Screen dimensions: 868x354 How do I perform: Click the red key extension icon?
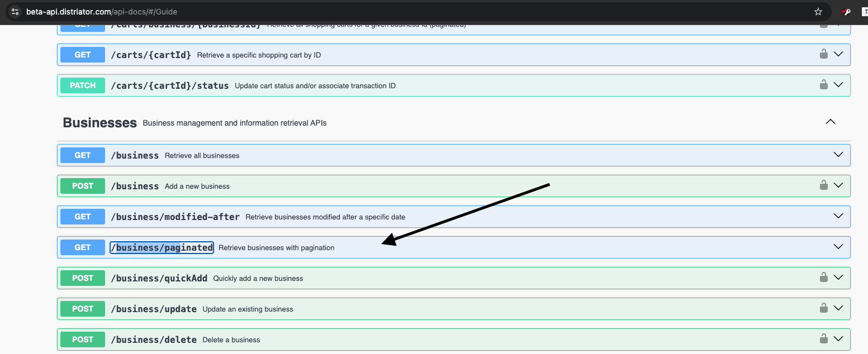847,12
